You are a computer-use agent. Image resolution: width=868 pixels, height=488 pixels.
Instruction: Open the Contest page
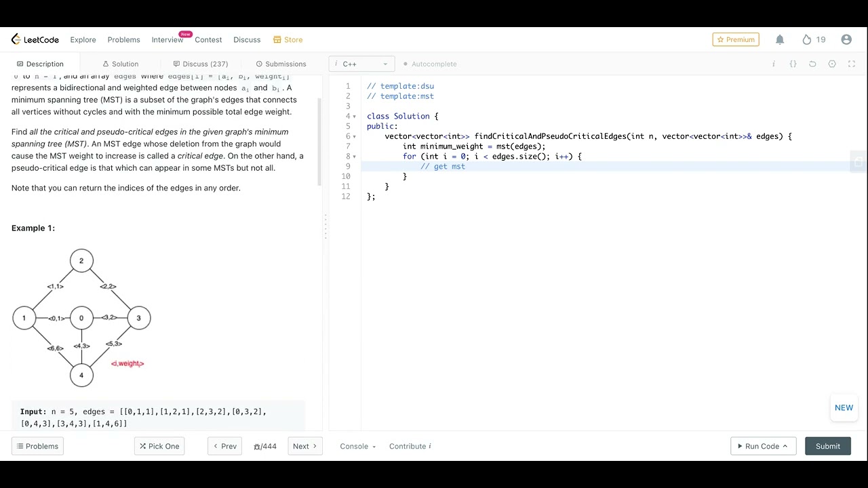tap(208, 39)
